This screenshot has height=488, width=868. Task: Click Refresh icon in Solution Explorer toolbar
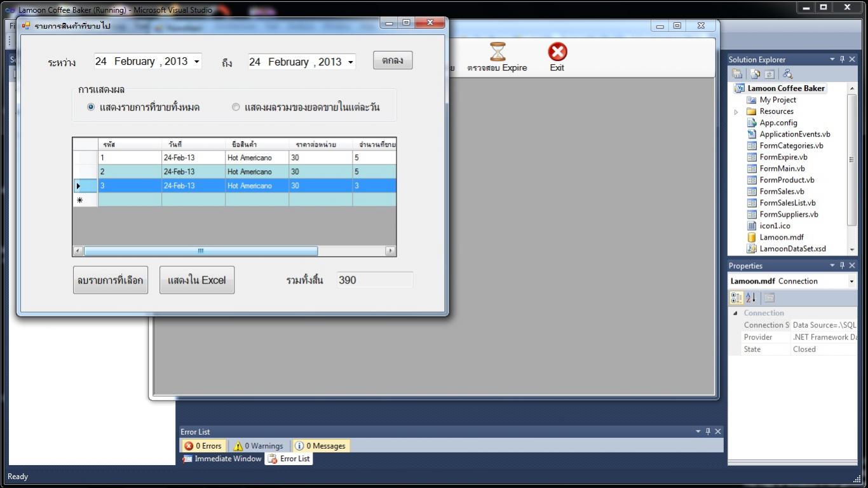[769, 74]
